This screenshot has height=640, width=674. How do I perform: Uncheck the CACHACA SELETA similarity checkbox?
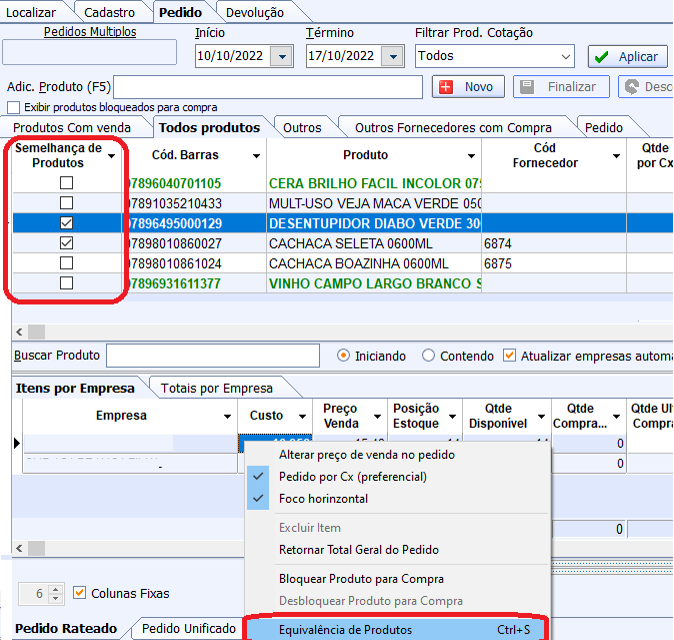tap(66, 243)
